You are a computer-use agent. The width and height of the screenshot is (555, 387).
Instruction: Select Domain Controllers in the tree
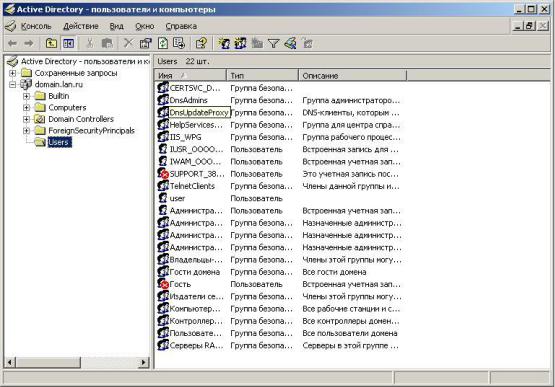coord(81,119)
